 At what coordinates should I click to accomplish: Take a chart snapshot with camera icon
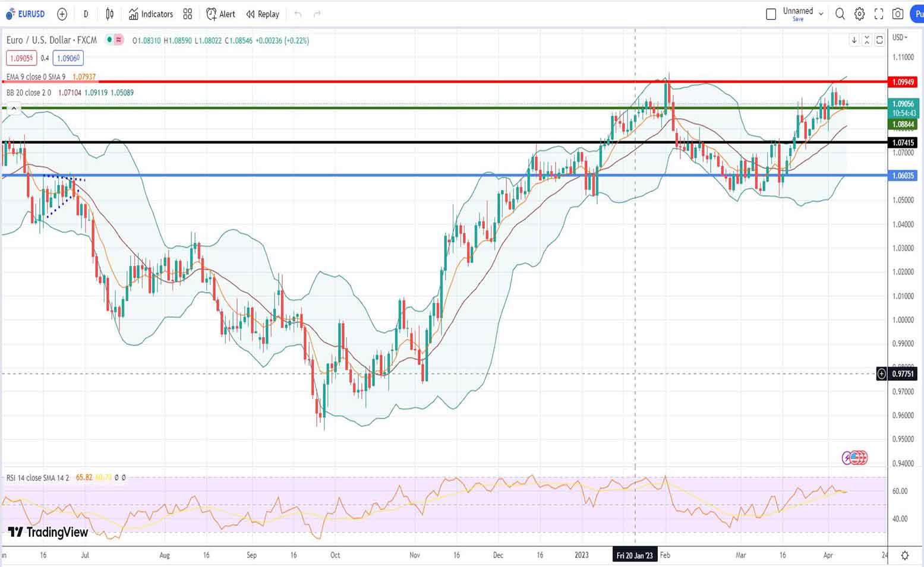coord(898,14)
